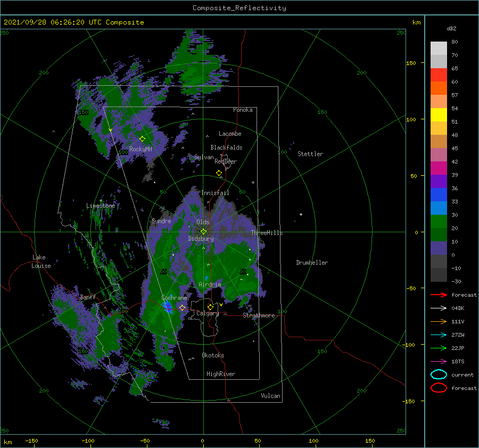Click the Cochrane city label

click(174, 298)
